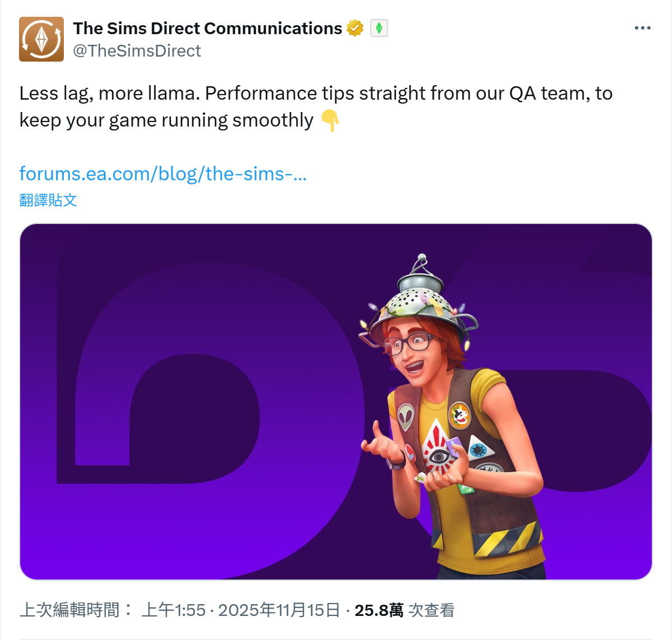Open the forums.ea.com blog link

[x=163, y=174]
